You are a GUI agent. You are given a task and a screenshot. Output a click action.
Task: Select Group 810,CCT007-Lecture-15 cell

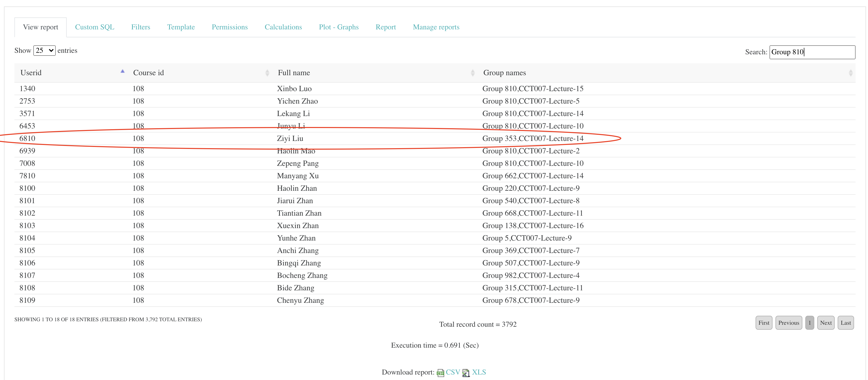[x=533, y=89]
